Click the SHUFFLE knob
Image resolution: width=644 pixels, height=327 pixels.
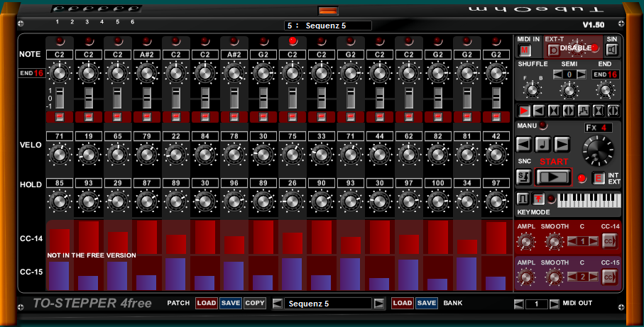533,90
